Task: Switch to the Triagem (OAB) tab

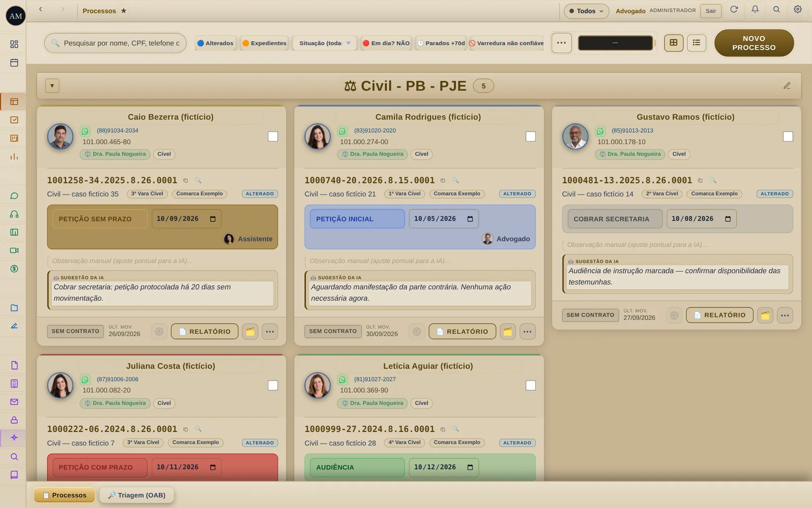Action: pos(137,495)
